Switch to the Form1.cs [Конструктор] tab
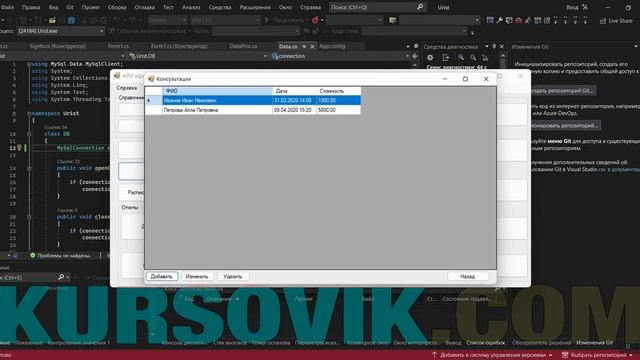The width and height of the screenshot is (640, 360). tap(179, 46)
